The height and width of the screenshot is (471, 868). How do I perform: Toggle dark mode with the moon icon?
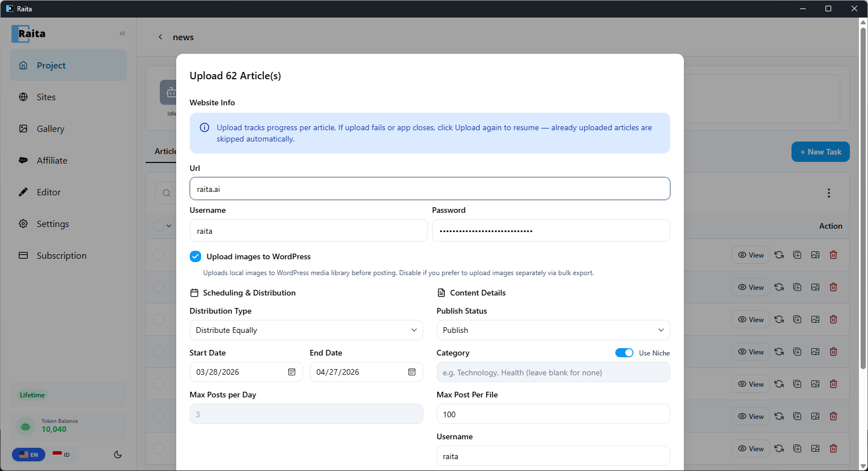coord(118,455)
